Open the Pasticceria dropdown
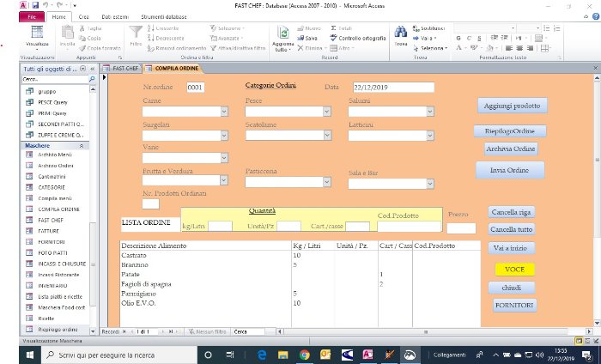 327,182
